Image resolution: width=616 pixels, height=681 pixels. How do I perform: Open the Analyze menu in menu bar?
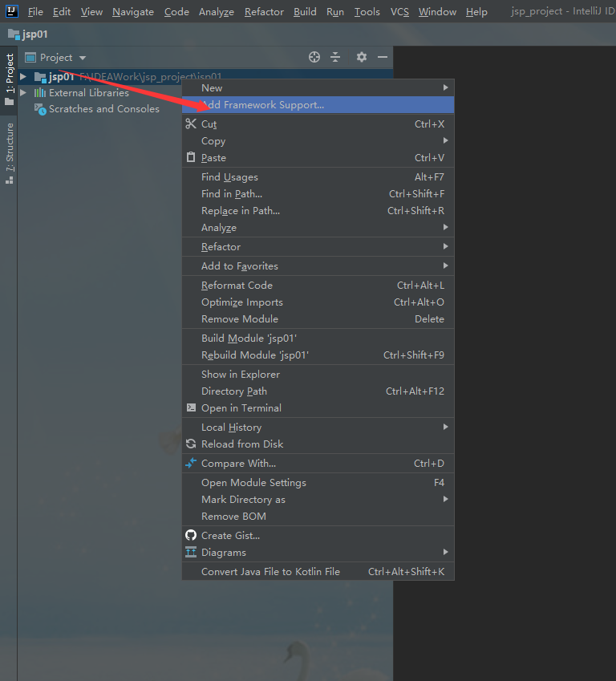point(217,12)
